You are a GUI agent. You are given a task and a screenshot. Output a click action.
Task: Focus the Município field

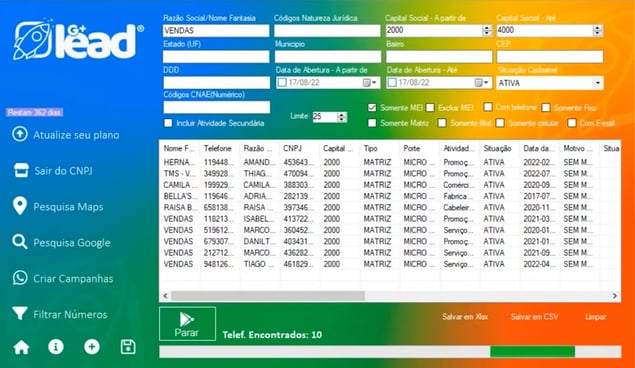[x=328, y=57]
